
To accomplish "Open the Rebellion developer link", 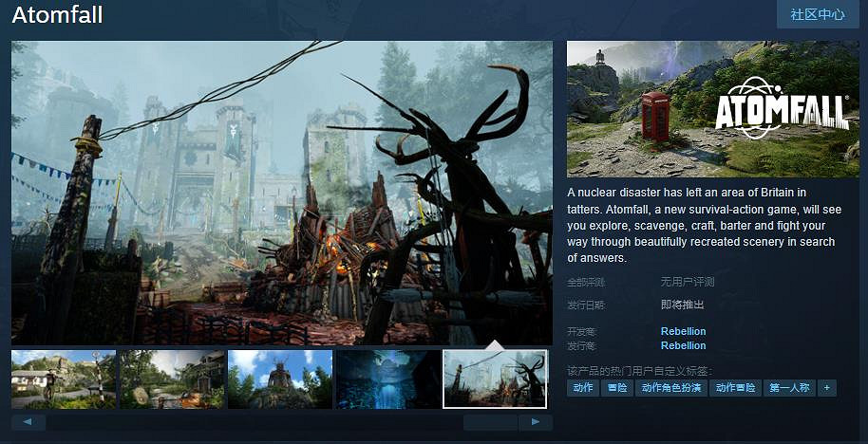I will point(683,331).
